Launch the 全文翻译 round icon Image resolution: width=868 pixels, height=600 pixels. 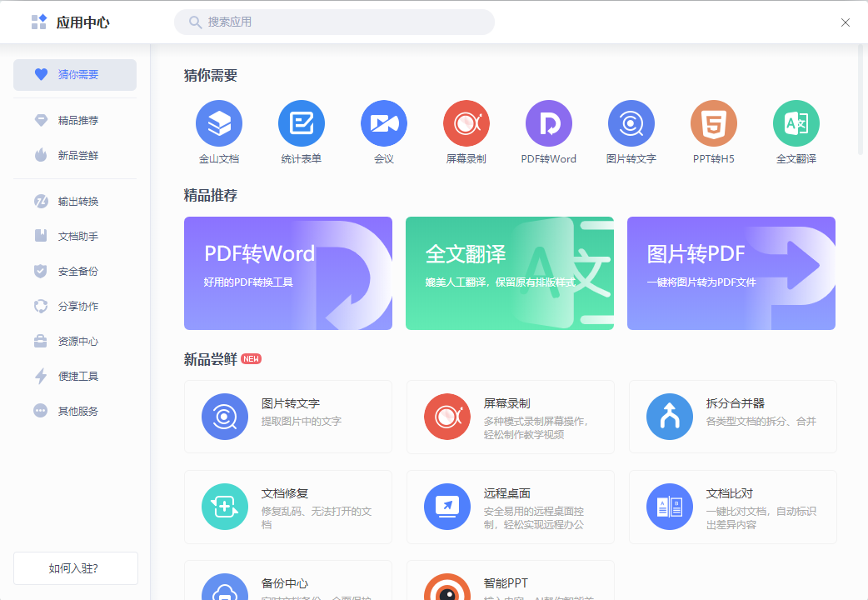coord(796,123)
